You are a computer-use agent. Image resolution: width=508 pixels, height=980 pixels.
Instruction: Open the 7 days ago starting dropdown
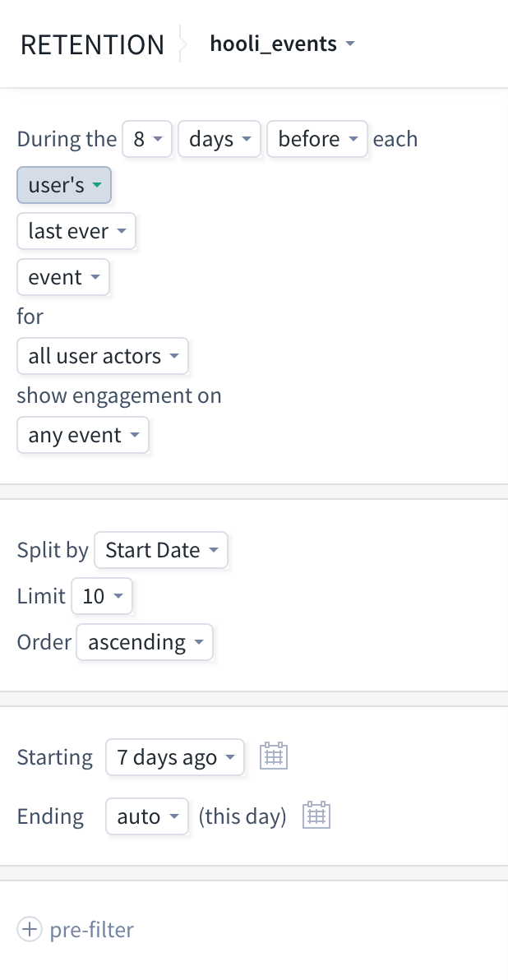(175, 757)
